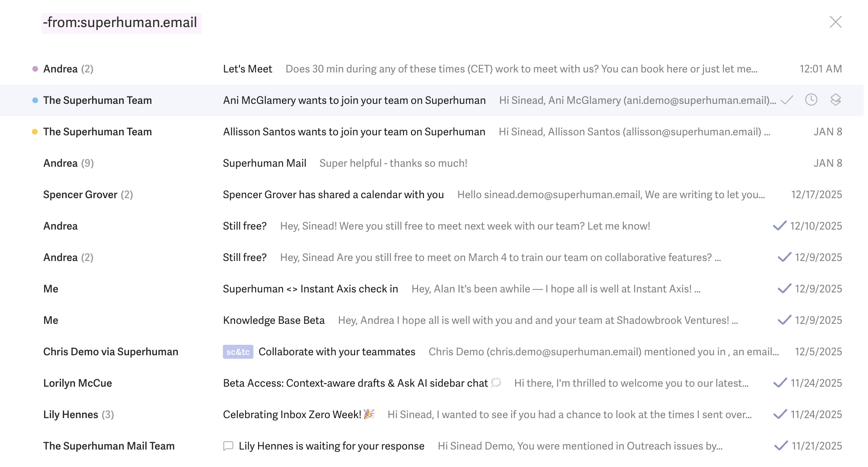This screenshot has height=467, width=868.
Task: Click the checkmark next to 12/10/2025 date
Action: coord(779,226)
